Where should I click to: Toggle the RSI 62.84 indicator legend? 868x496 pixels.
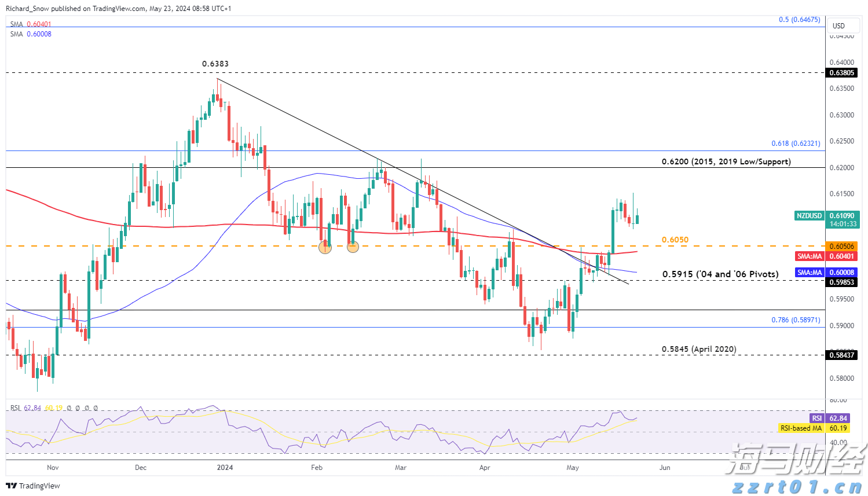pyautogui.click(x=25, y=408)
